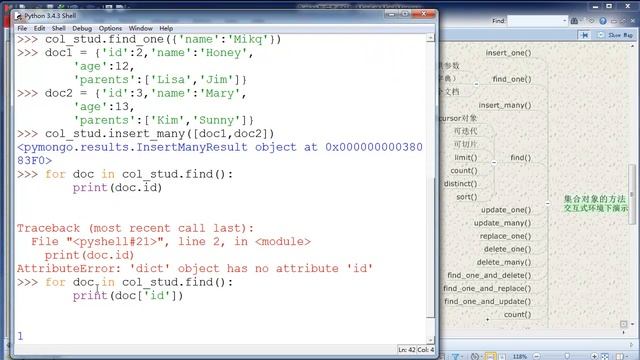Open the Edit menu in Python Shell

[x=40, y=28]
